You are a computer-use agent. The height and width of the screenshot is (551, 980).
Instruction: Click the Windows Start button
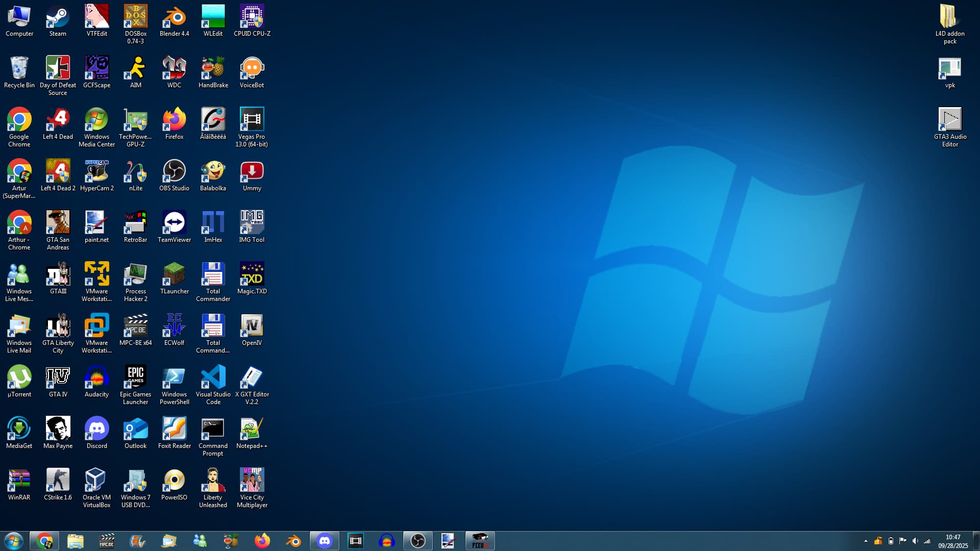click(x=13, y=541)
